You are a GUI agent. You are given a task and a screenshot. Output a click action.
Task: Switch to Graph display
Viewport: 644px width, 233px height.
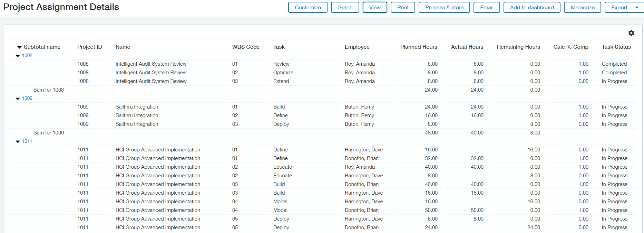pyautogui.click(x=345, y=7)
